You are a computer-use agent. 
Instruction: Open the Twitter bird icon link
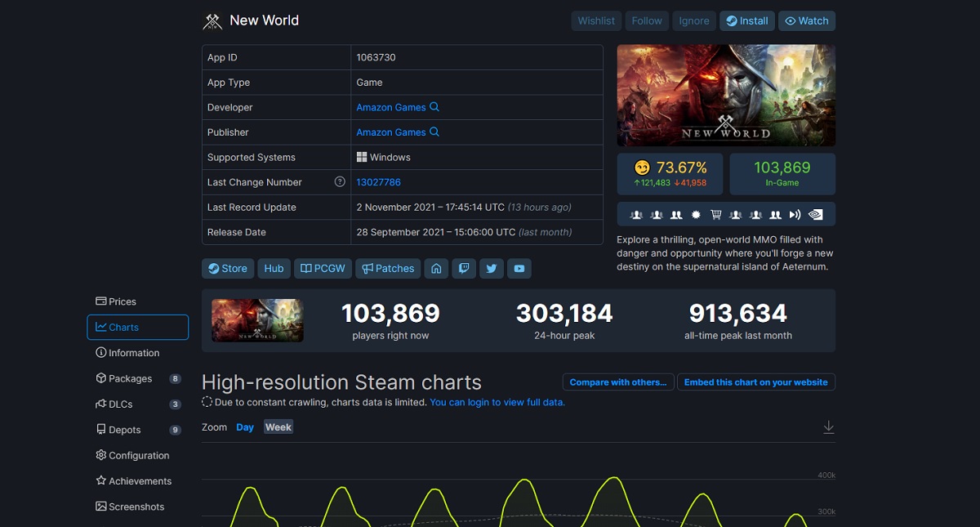click(x=491, y=268)
